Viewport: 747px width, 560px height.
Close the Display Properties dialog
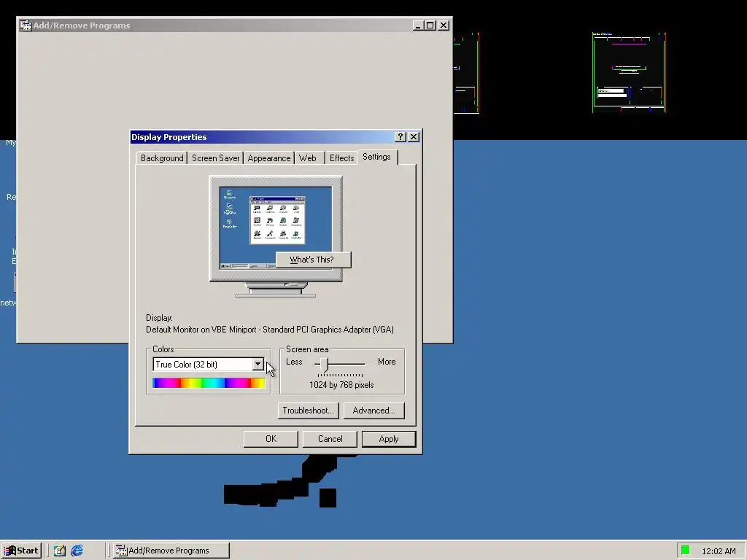414,137
